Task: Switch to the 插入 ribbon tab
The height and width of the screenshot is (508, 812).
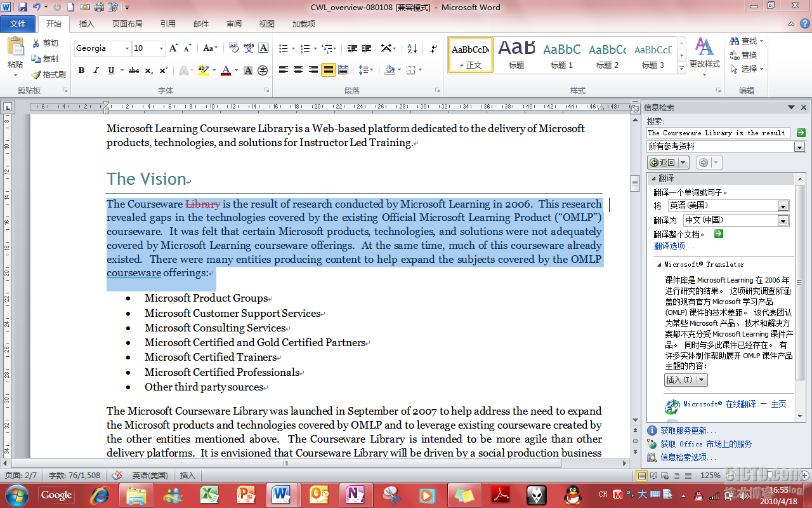Action: click(x=87, y=24)
